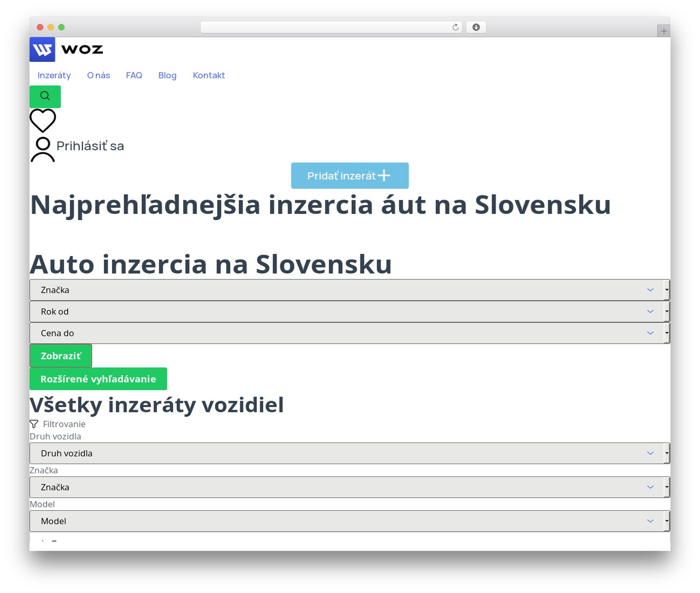The image size is (700, 593).
Task: Open the FAQ menu item
Action: click(x=134, y=75)
